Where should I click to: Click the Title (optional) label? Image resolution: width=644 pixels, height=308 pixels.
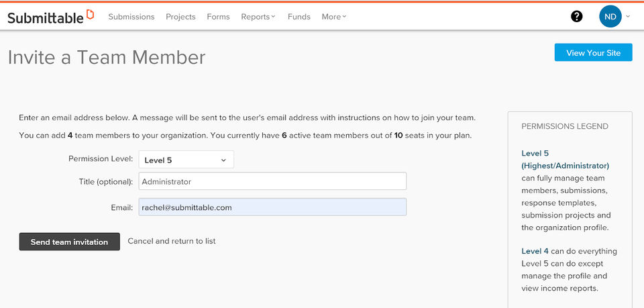(105, 181)
